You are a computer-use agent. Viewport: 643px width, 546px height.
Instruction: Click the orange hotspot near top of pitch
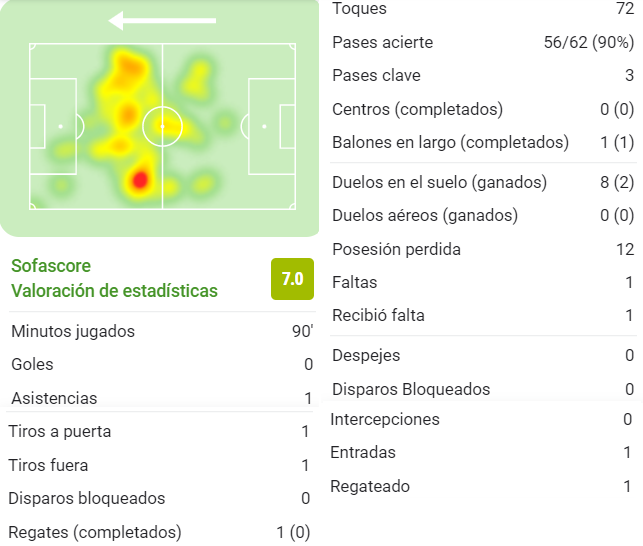129,69
